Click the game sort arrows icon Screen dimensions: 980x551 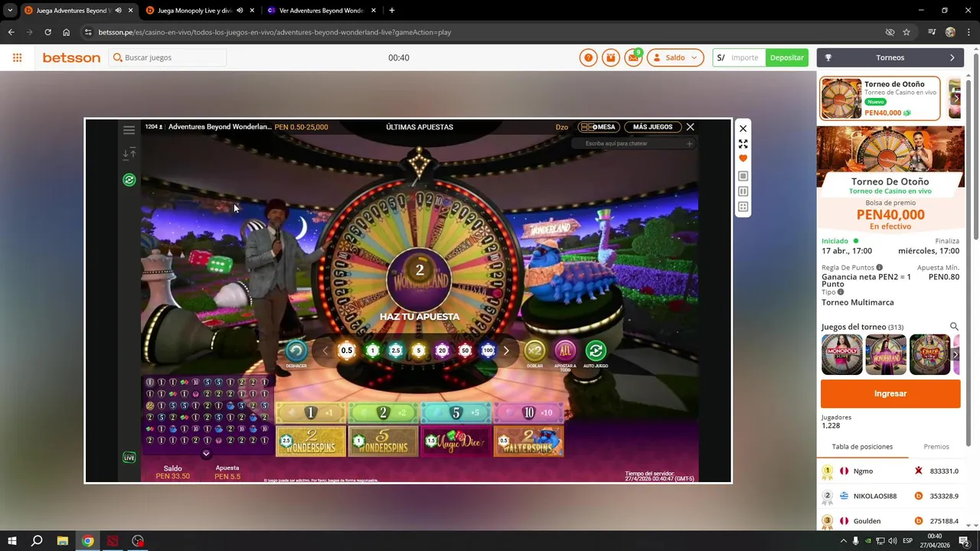pyautogui.click(x=129, y=154)
